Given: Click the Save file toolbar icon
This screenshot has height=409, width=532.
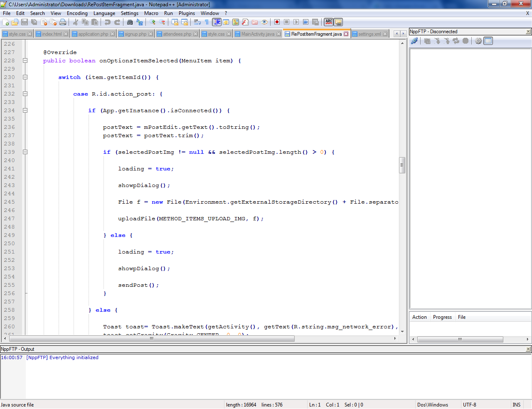Looking at the screenshot, I should click(x=25, y=22).
